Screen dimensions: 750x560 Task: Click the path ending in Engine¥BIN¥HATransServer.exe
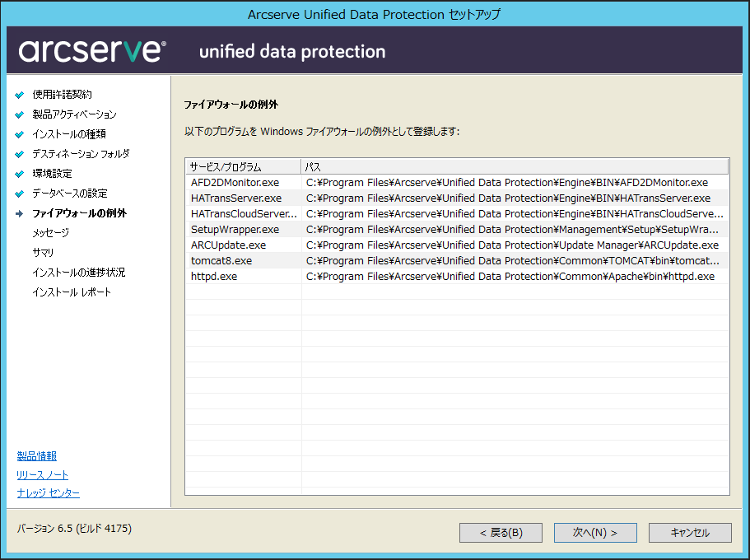508,198
